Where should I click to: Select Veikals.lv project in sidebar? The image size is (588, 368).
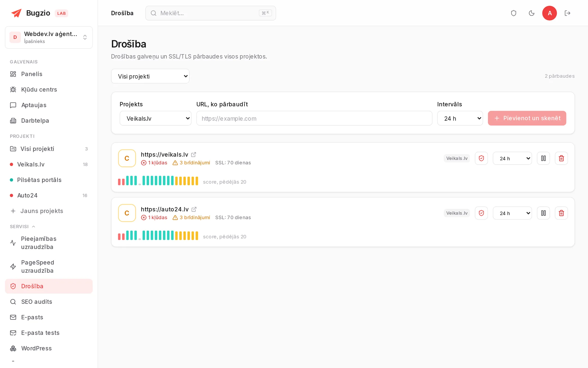point(49,164)
